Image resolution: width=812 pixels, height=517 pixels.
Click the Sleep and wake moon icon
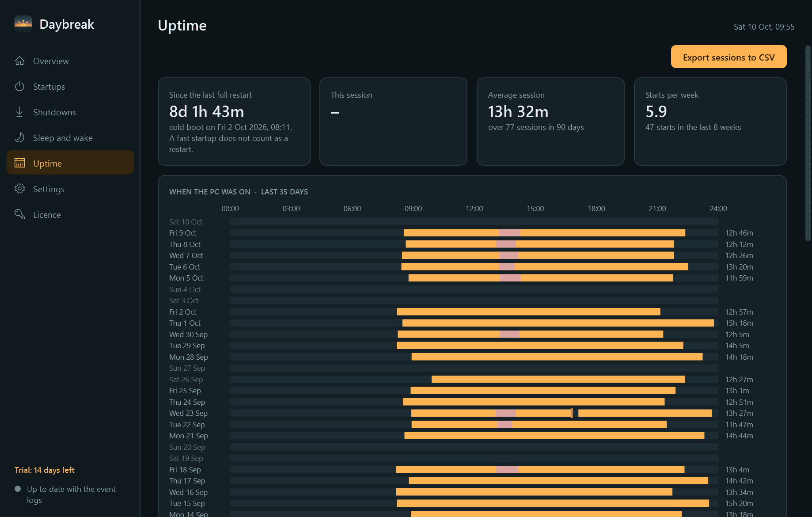point(19,138)
